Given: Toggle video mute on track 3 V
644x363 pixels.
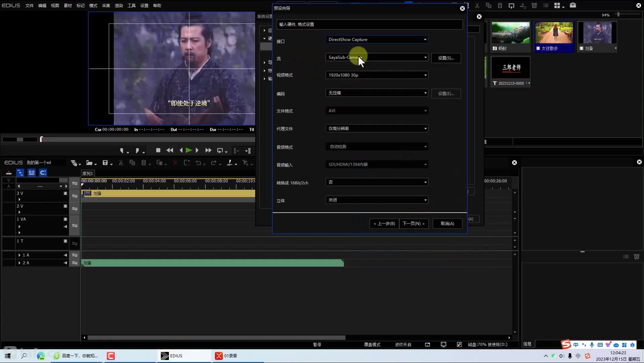Looking at the screenshot, I should (x=65, y=193).
